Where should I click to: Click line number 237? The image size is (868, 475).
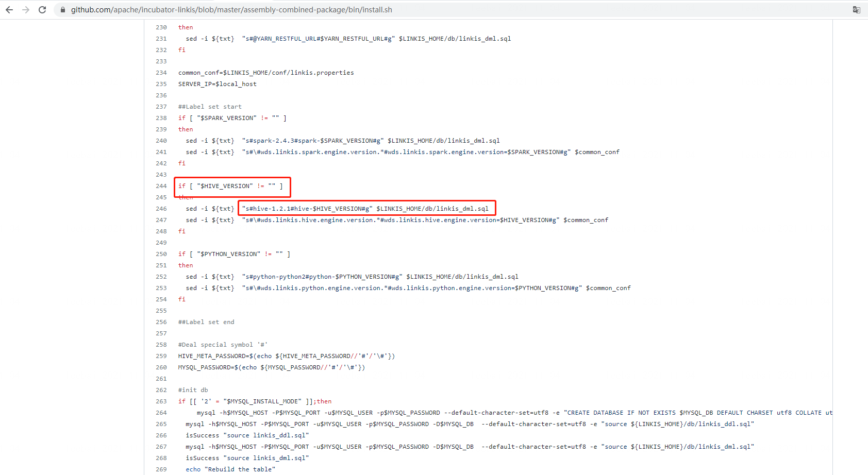161,107
